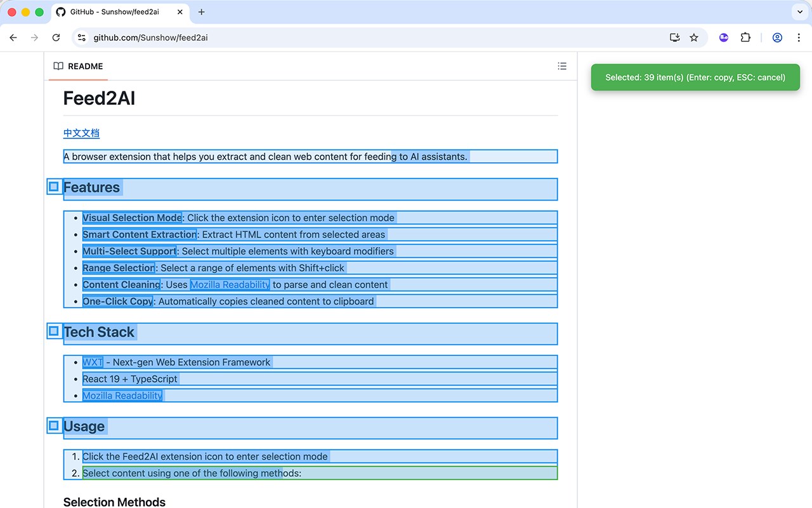Reload the current page
812x508 pixels.
tap(56, 37)
